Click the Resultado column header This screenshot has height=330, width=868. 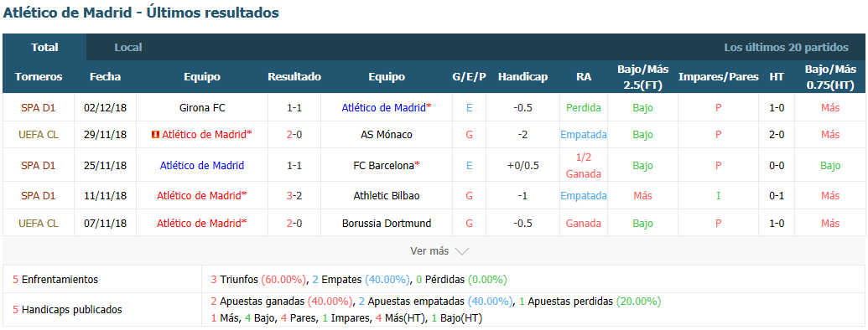point(294,77)
